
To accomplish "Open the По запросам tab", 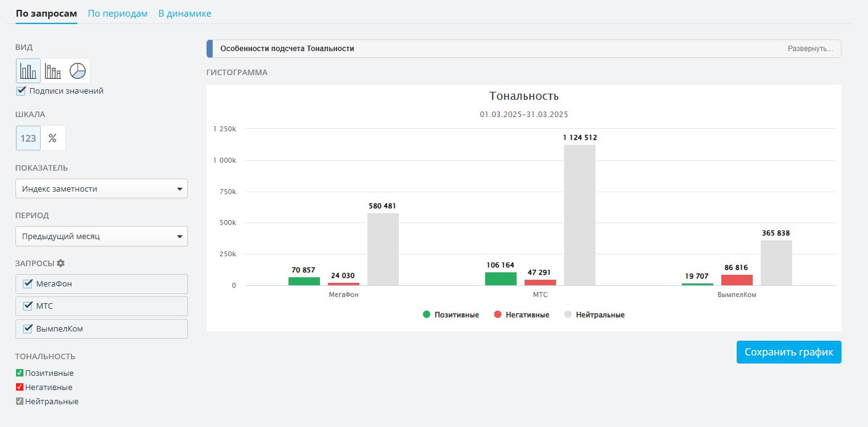I will point(46,14).
